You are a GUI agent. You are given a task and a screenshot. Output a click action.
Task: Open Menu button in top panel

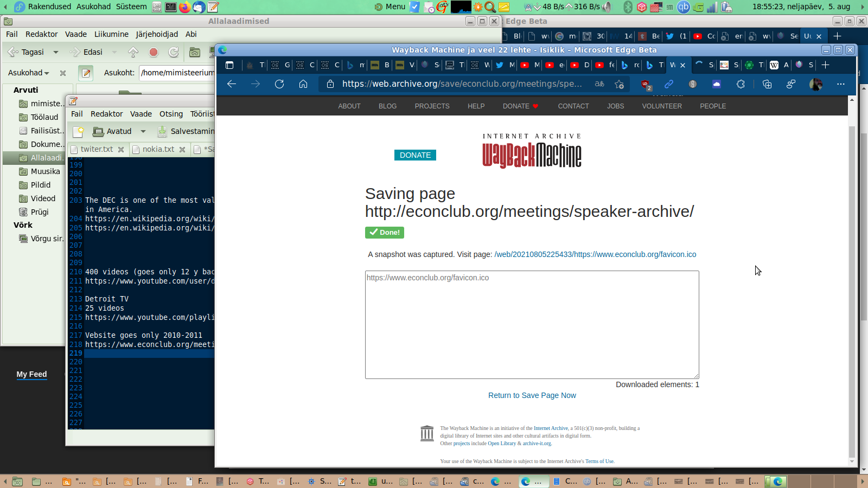tap(390, 7)
